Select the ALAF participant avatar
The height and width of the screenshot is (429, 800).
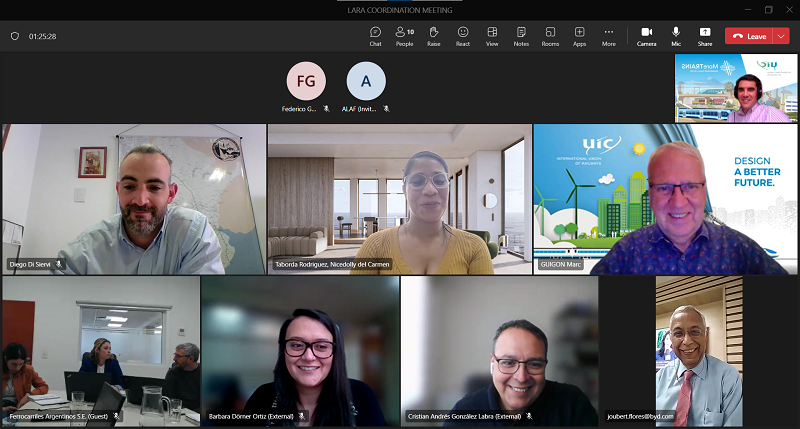(x=366, y=81)
